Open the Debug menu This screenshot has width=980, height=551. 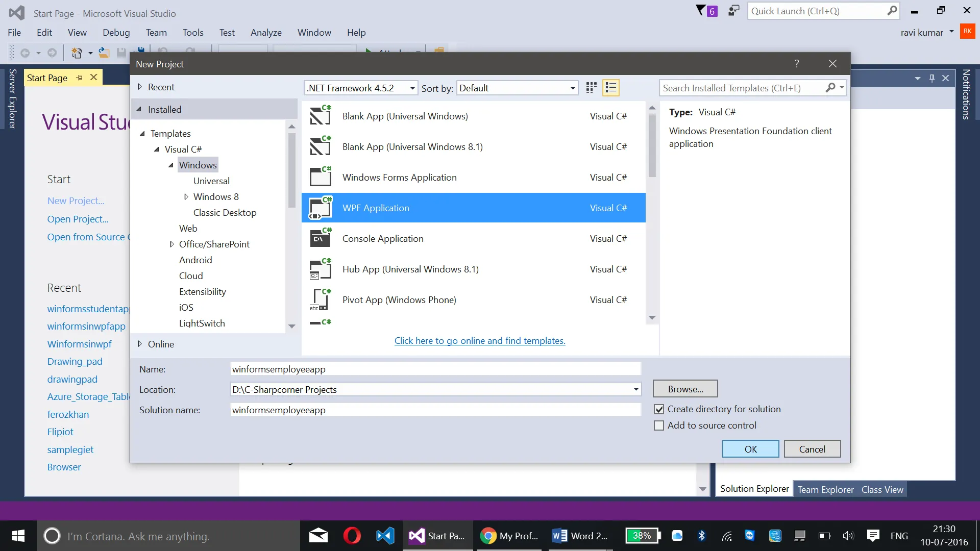point(116,32)
